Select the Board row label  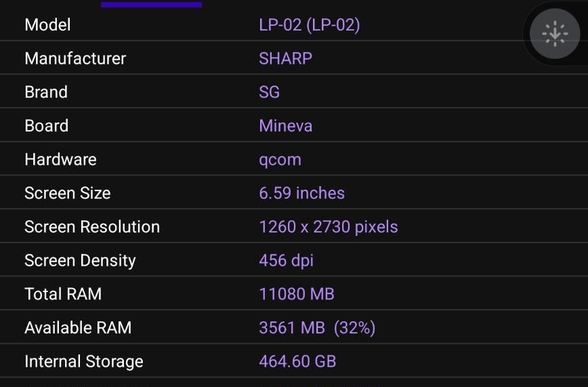tap(47, 126)
